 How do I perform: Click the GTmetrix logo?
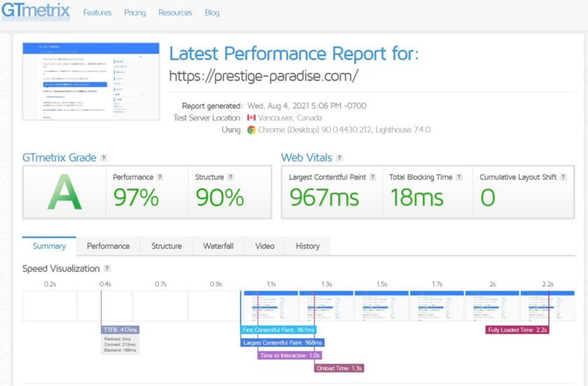pos(36,11)
